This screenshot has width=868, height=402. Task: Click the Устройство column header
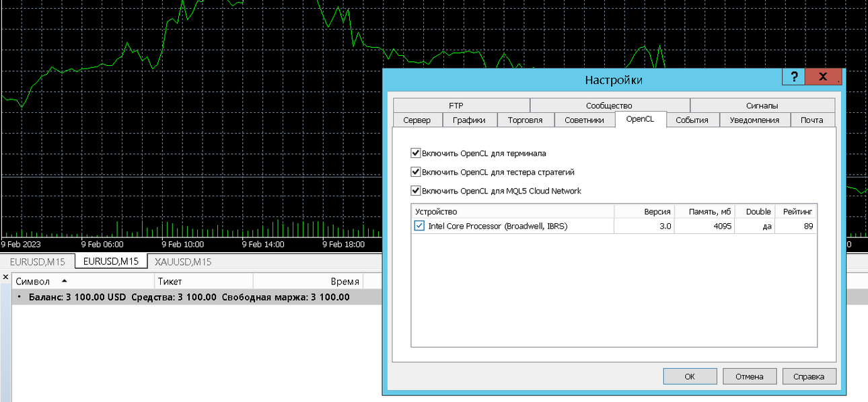click(x=513, y=212)
